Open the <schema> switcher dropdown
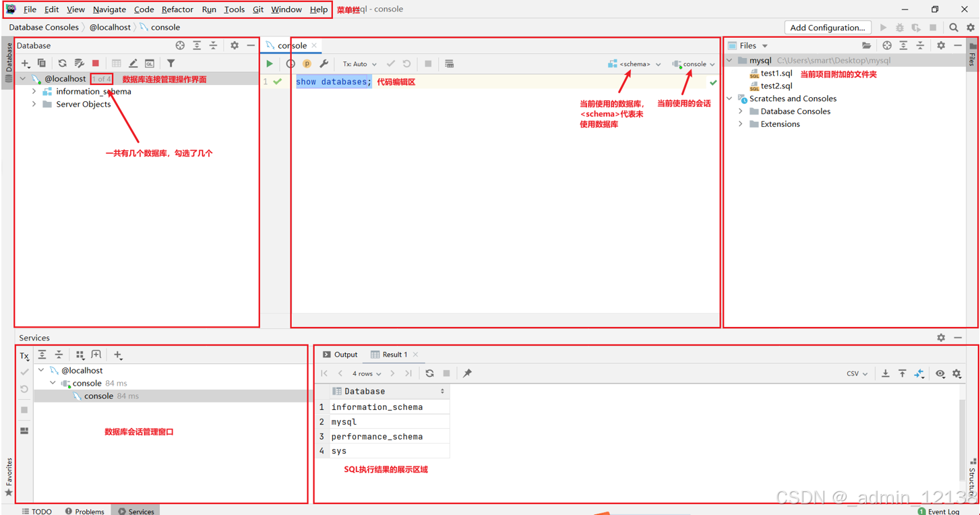The width and height of the screenshot is (980, 515). (x=634, y=64)
